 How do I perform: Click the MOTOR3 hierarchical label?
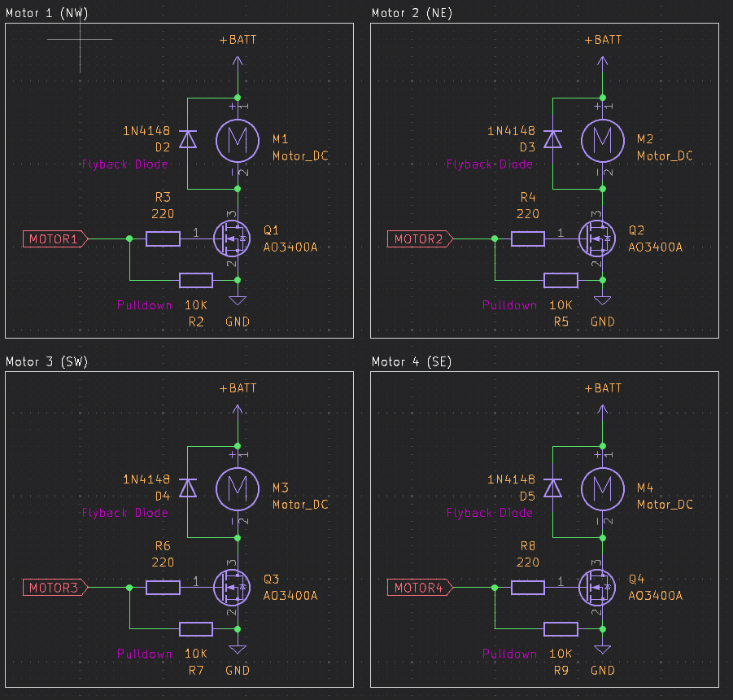[x=52, y=587]
